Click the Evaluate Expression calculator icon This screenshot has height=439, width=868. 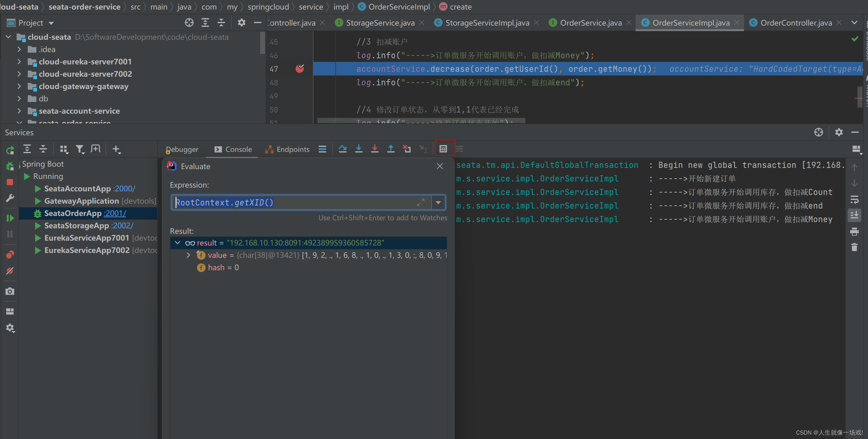[443, 148]
